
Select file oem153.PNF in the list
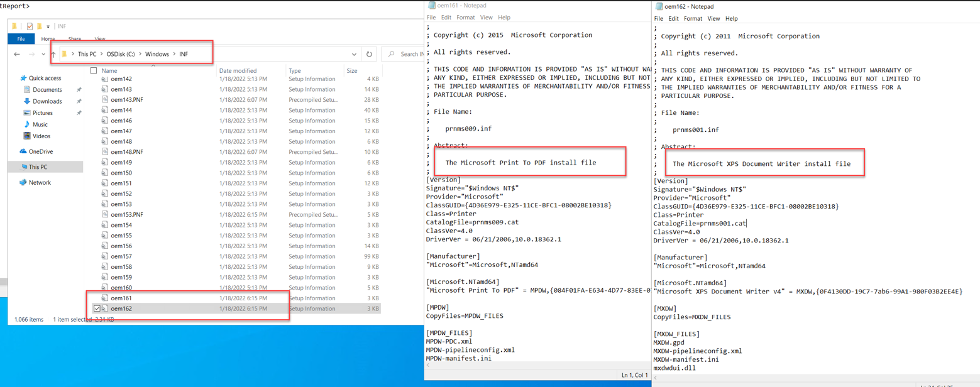pyautogui.click(x=127, y=214)
